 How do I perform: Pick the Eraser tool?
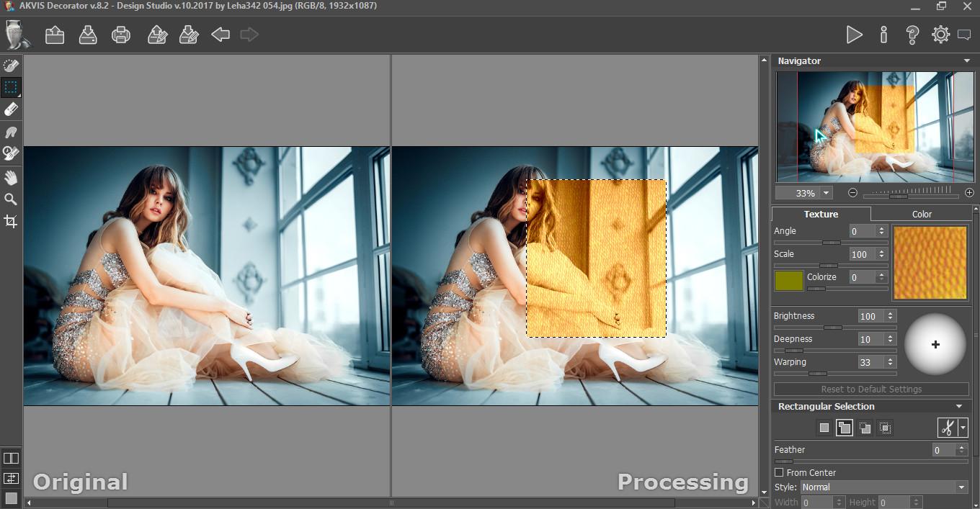11,109
